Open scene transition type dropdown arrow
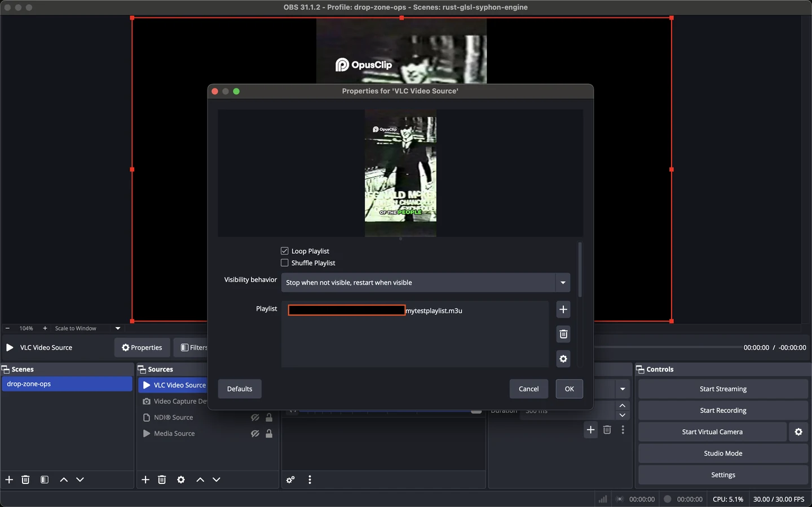The width and height of the screenshot is (812, 507). click(623, 389)
